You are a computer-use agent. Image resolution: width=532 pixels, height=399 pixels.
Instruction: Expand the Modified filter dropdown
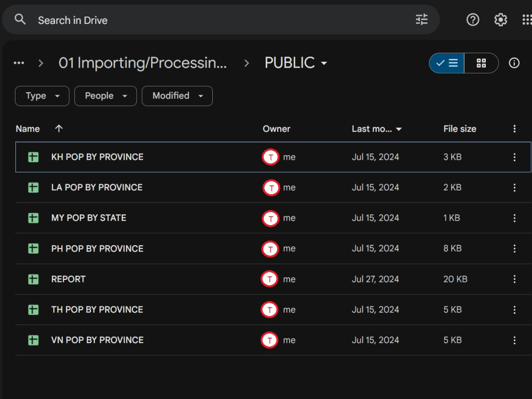[177, 96]
